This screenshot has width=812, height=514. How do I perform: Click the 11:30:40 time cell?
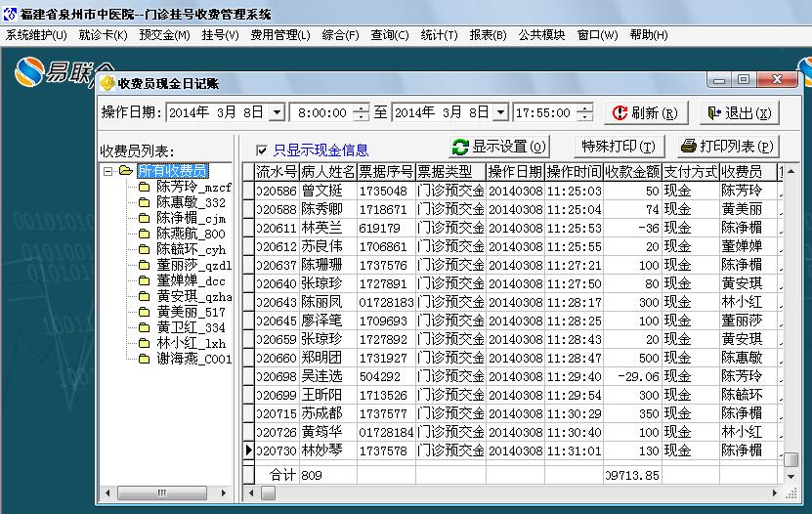pos(574,432)
